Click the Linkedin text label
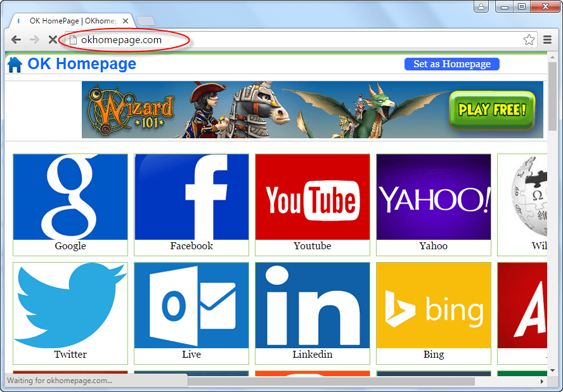The height and width of the screenshot is (392, 563). 313,355
